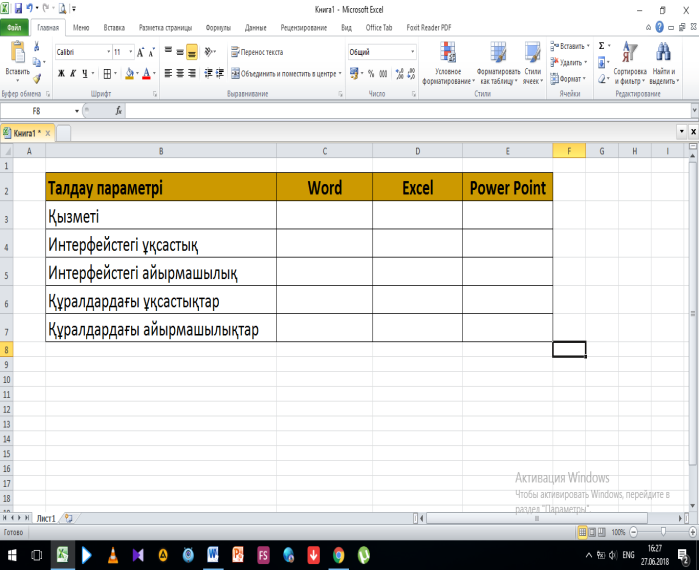Viewport: 699px width, 570px height.
Task: Open the font size 11 dropdown
Action: 131,52
